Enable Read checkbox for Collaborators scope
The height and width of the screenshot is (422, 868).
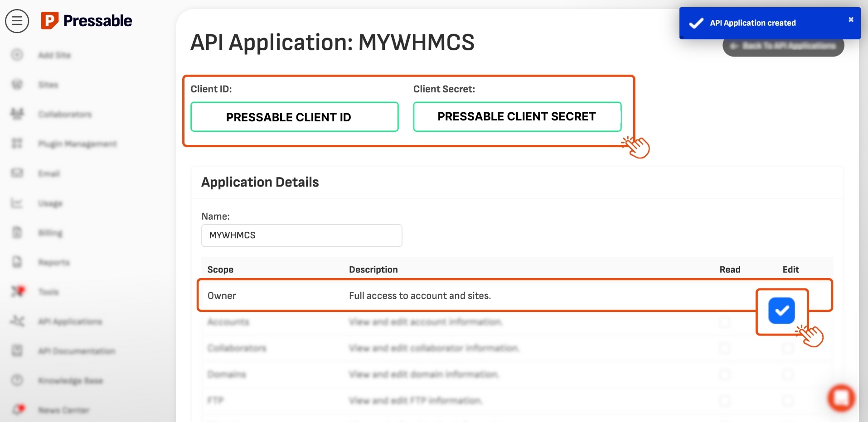point(724,348)
